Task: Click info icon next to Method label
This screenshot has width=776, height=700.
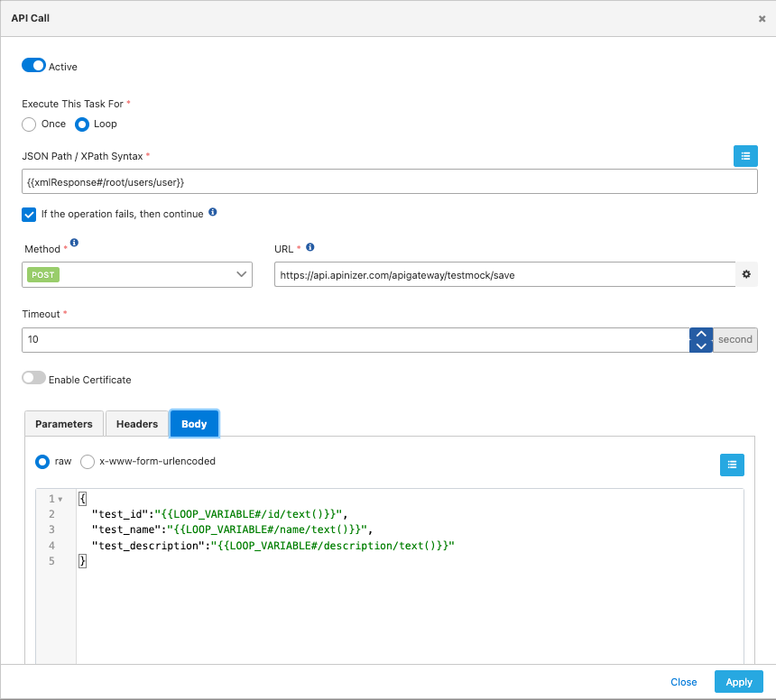Action: (x=74, y=243)
